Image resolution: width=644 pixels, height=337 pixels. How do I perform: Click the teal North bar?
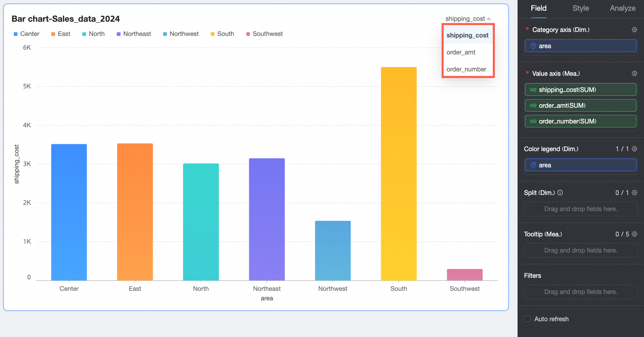(201, 222)
